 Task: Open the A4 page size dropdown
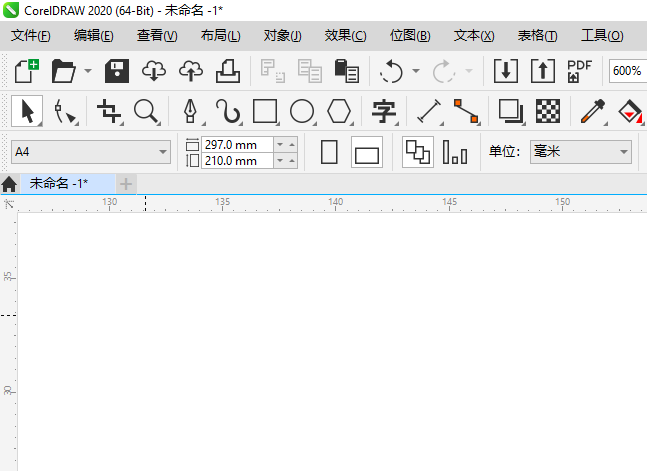[91, 152]
